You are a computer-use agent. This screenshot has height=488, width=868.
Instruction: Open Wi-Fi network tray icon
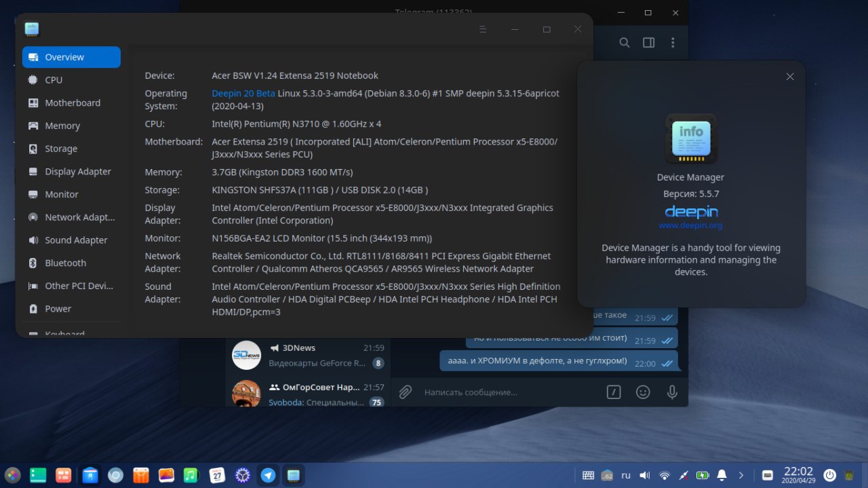click(665, 475)
